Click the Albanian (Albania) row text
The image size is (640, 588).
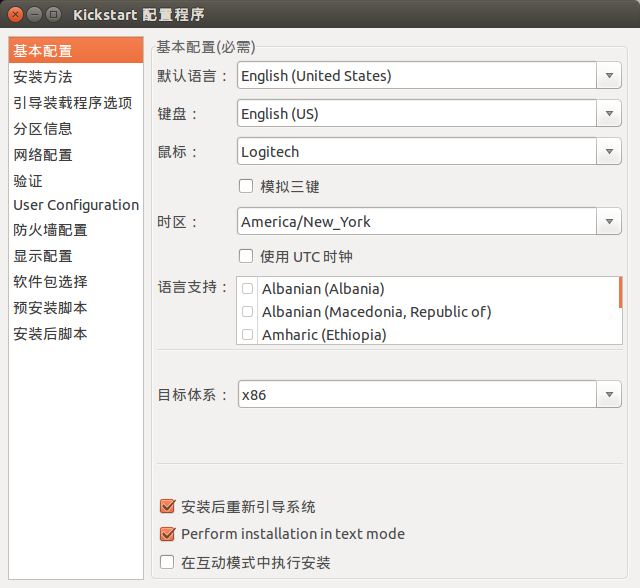pyautogui.click(x=323, y=289)
